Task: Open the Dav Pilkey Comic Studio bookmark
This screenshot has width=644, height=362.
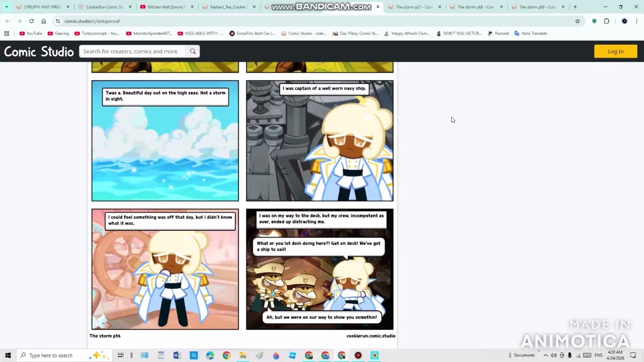Action: click(x=355, y=34)
